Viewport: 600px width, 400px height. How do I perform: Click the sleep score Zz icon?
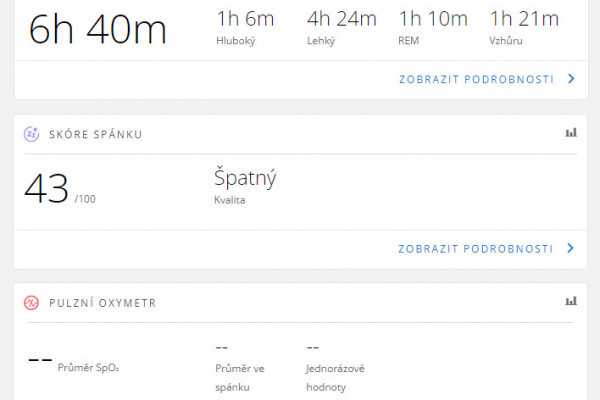point(31,134)
